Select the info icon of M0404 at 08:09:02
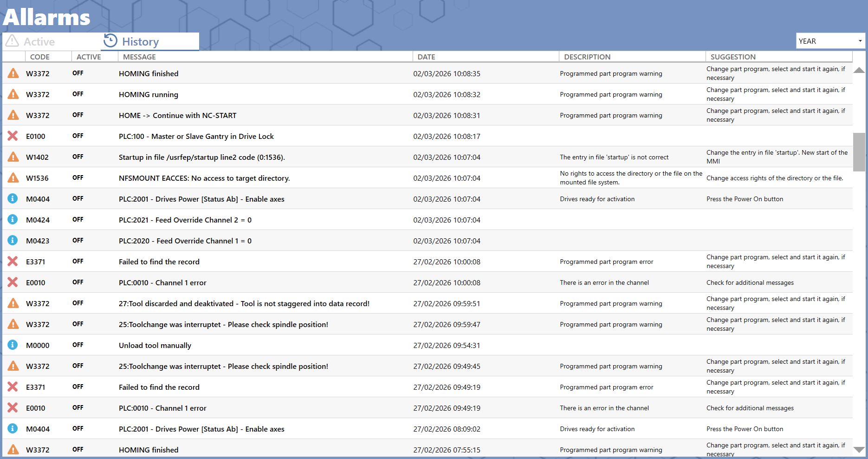Screen dimensions: 868x459 [13, 428]
